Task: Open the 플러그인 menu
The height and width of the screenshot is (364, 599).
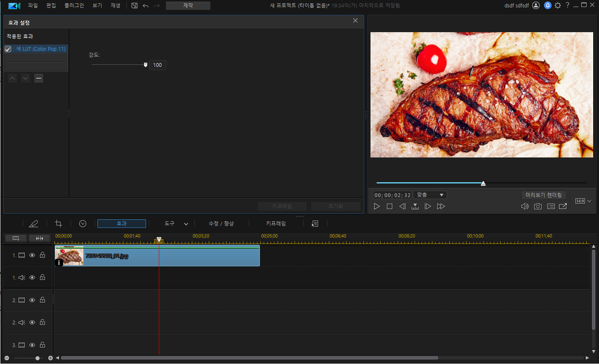Action: click(x=74, y=5)
